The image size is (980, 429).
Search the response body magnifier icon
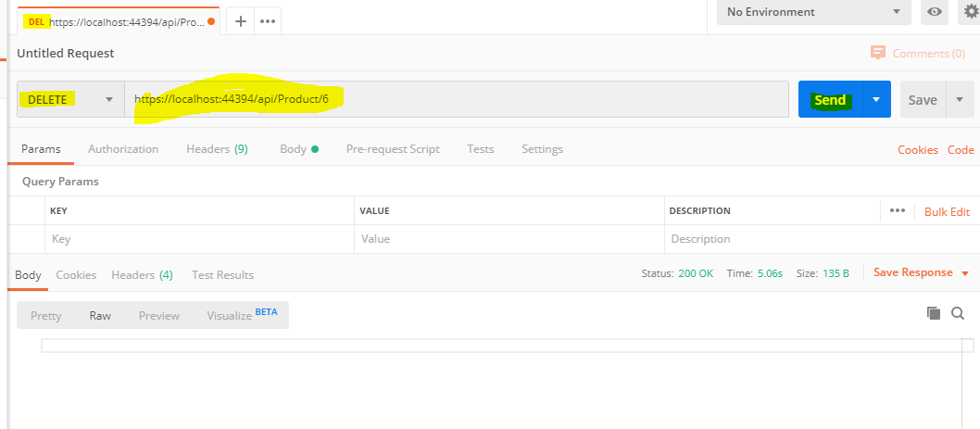point(958,313)
